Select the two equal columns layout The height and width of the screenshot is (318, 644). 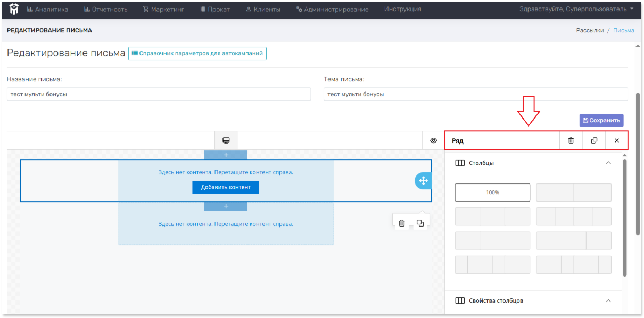(x=574, y=193)
